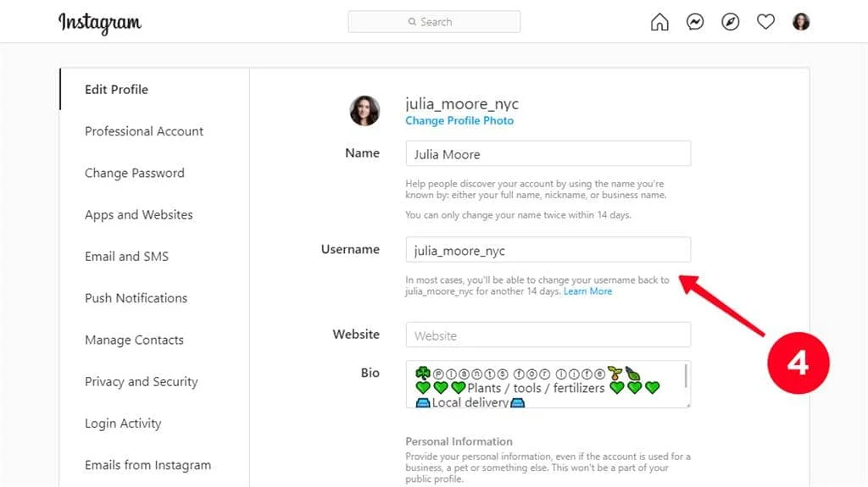Click the Bio text area scrollbar
This screenshot has height=487, width=868.
coord(686,376)
